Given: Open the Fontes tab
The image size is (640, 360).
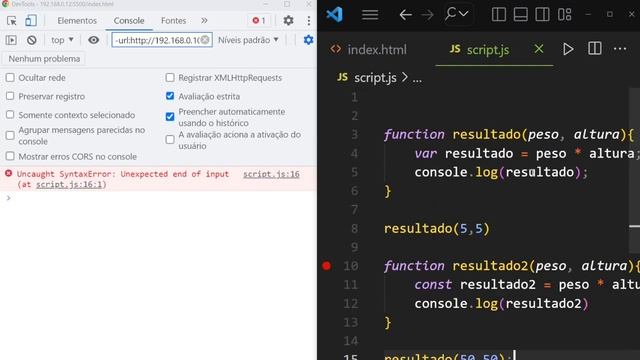Looking at the screenshot, I should click(x=173, y=20).
